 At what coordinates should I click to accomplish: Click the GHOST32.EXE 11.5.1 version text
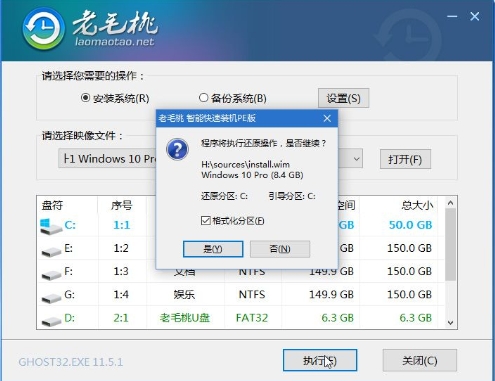[x=71, y=362]
